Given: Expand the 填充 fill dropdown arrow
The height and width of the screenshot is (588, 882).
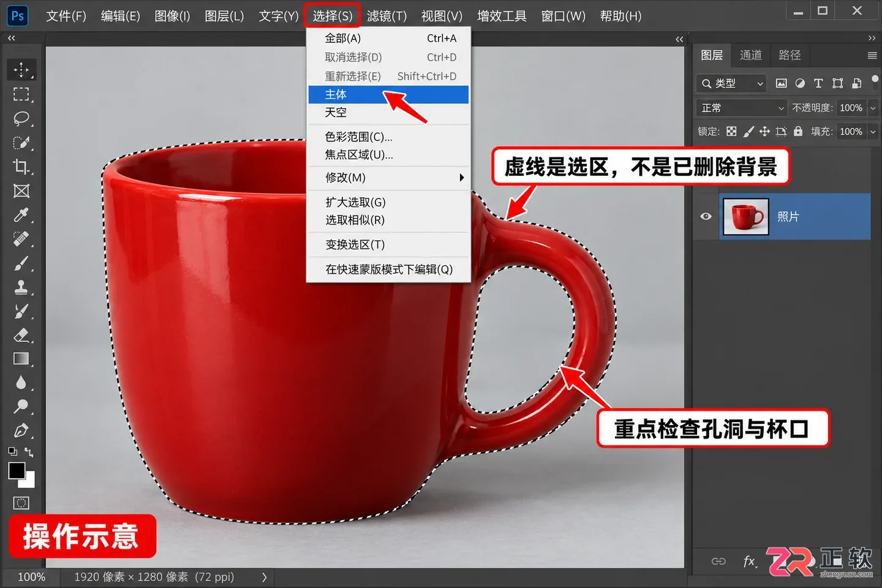Looking at the screenshot, I should click(873, 132).
